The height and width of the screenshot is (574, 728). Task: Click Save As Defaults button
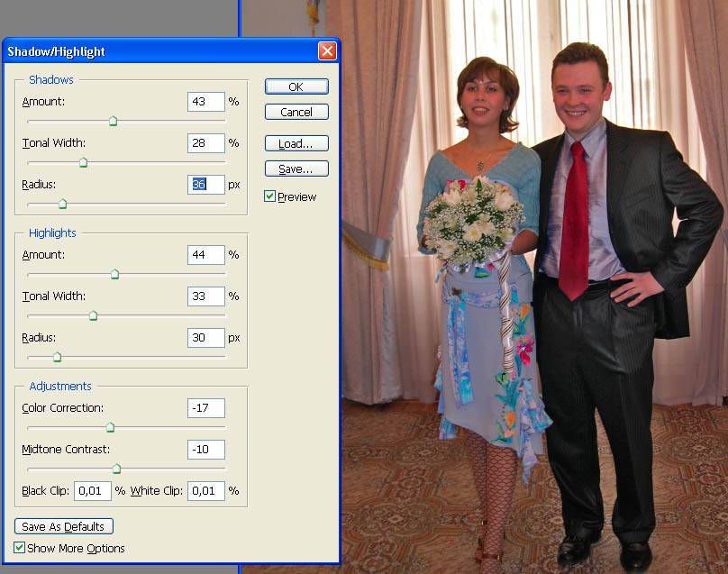point(64,526)
